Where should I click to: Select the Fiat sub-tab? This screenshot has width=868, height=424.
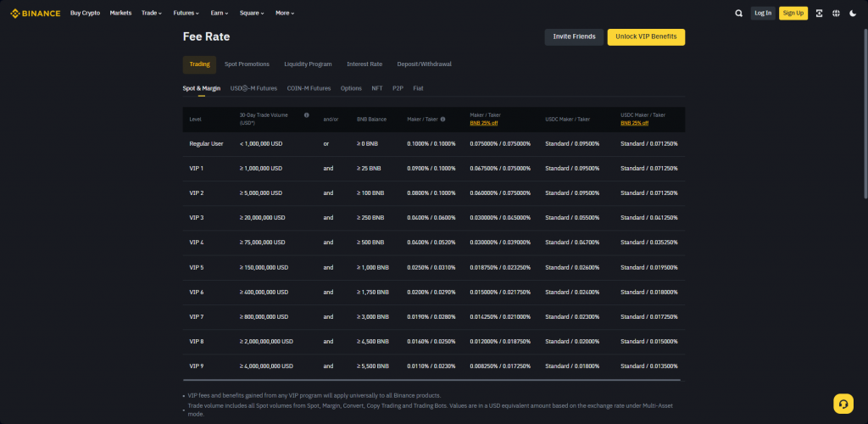(418, 88)
